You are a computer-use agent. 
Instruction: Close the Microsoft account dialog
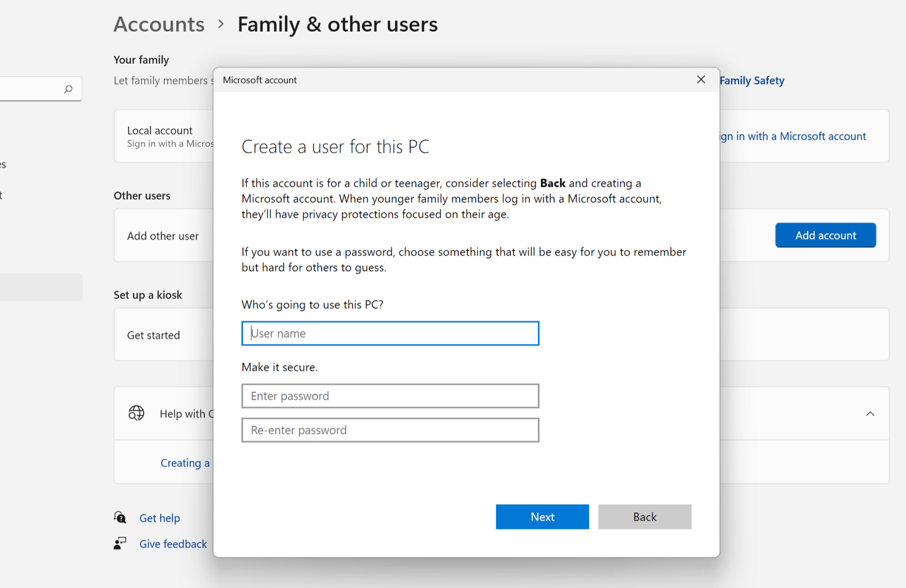(701, 80)
